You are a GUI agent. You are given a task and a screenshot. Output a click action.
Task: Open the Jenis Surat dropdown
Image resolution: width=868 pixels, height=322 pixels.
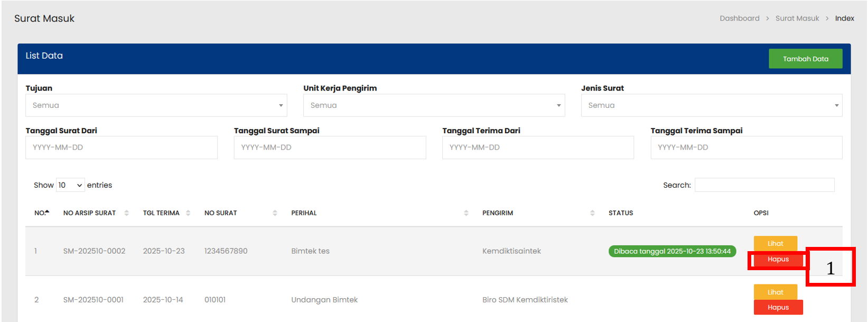click(x=711, y=105)
